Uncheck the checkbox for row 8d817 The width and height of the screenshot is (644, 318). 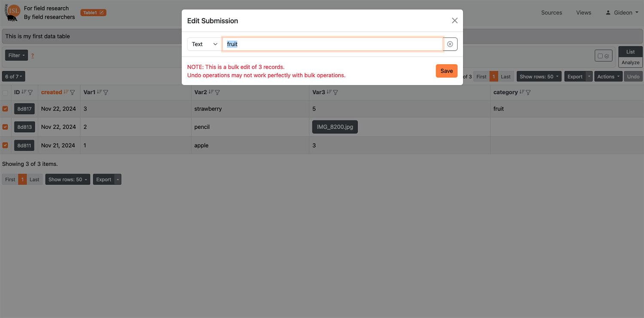pos(5,109)
